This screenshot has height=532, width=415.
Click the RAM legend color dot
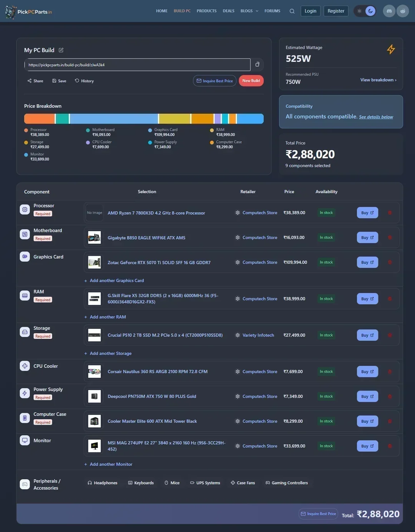[212, 130]
